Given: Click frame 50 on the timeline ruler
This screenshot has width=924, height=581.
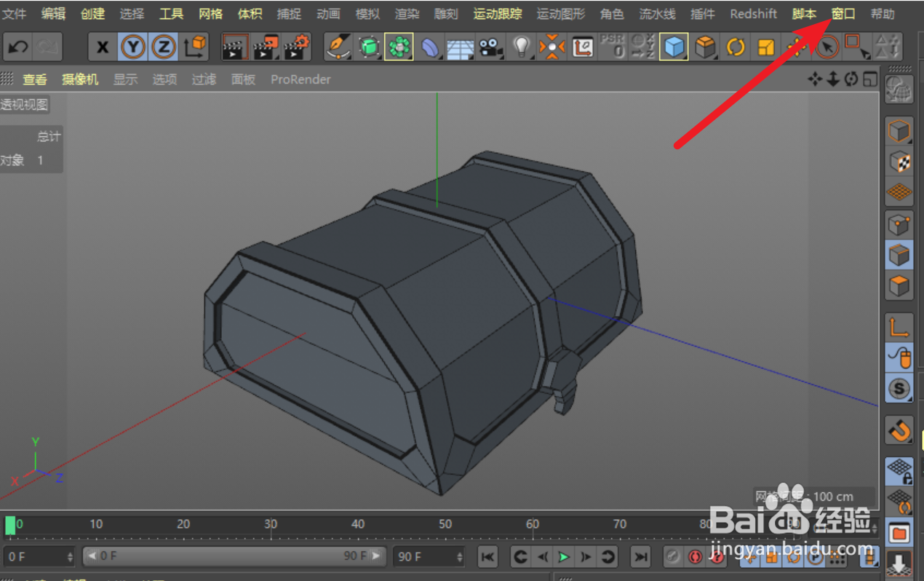Looking at the screenshot, I should (445, 524).
